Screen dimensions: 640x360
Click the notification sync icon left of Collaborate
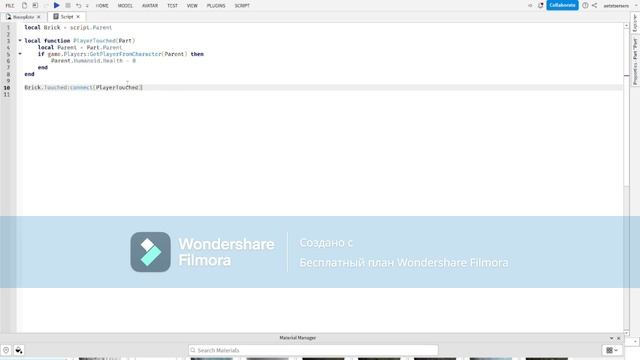[540, 5]
